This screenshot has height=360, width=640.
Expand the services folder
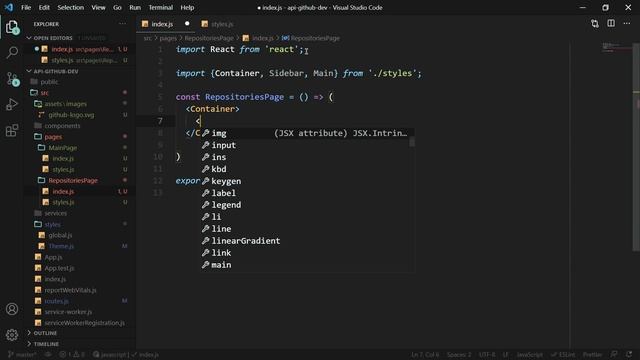point(56,213)
